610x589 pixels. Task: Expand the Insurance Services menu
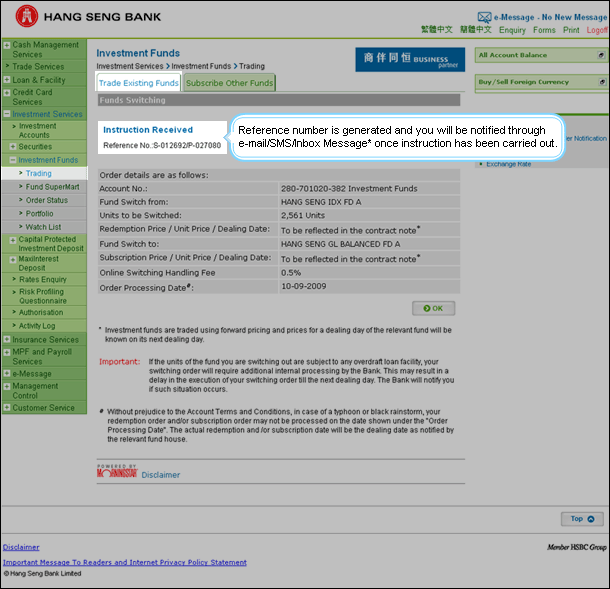7,339
